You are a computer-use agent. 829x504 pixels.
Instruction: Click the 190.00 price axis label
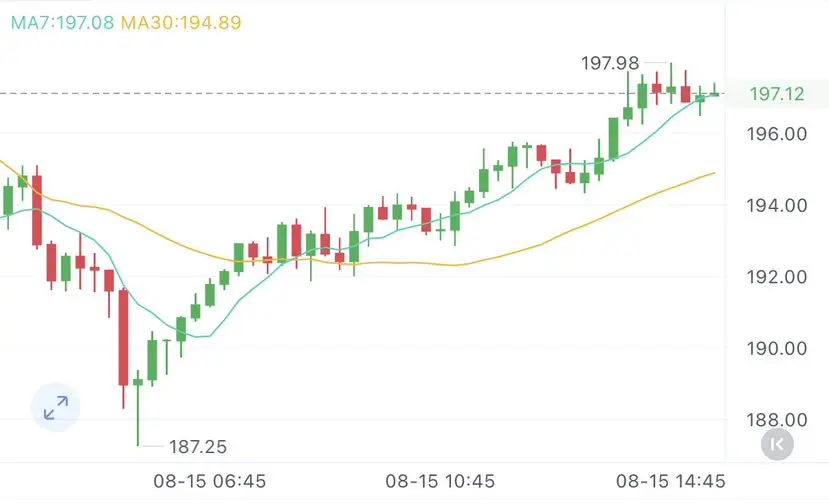point(777,349)
